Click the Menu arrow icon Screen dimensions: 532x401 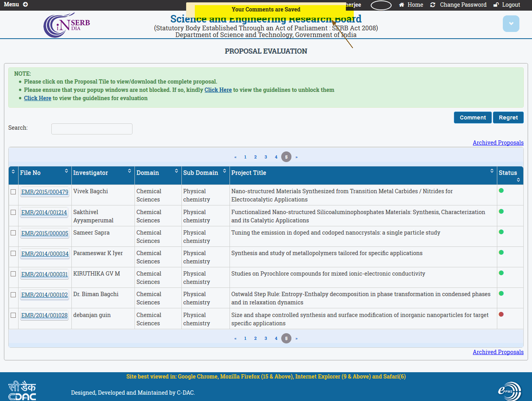pyautogui.click(x=25, y=4)
